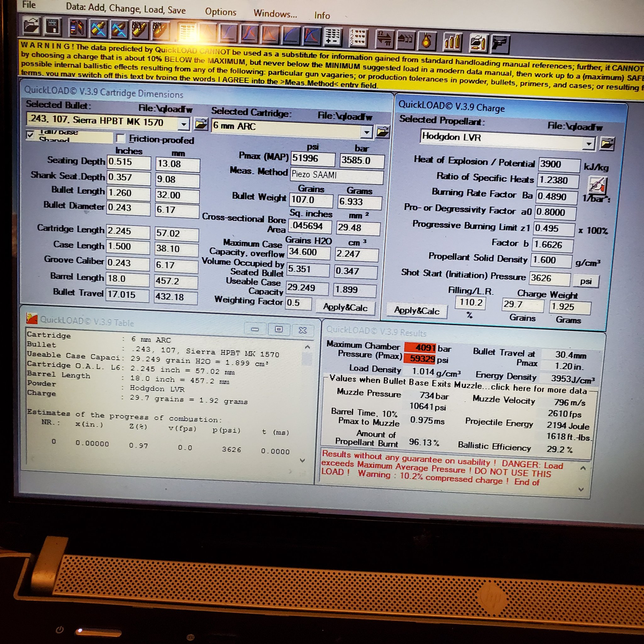
Task: Click the Propellant Solid Density field
Action: pyautogui.click(x=552, y=260)
